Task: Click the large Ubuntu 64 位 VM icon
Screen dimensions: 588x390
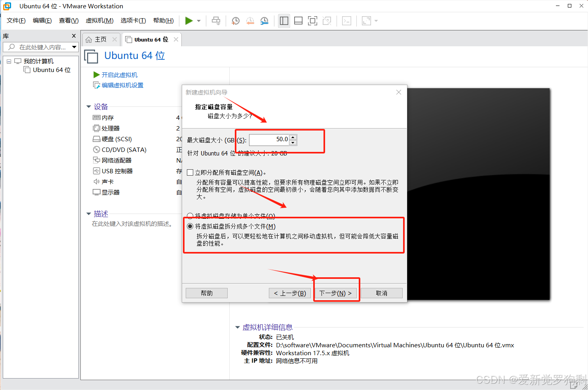Action: click(x=91, y=57)
